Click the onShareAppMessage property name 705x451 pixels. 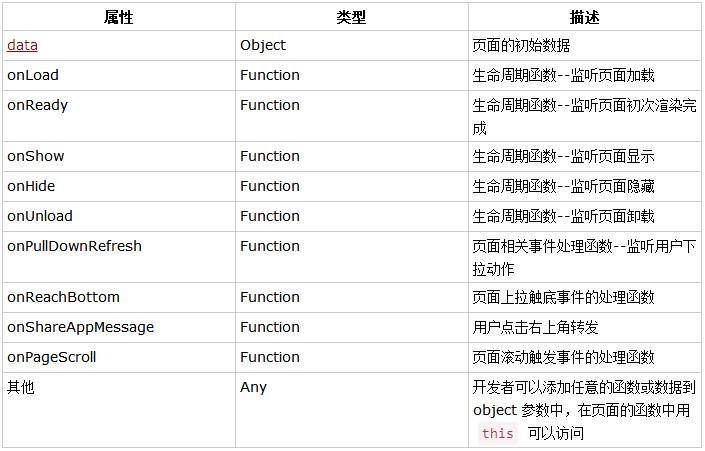(80, 327)
